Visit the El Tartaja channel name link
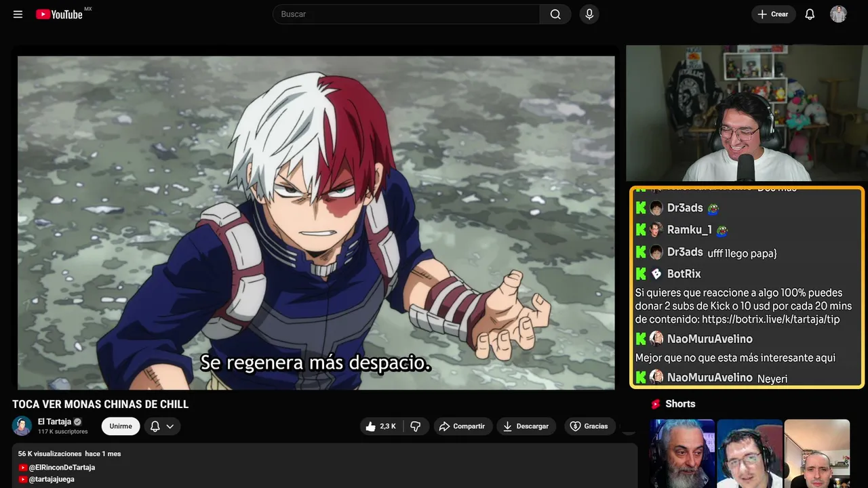 point(54,422)
